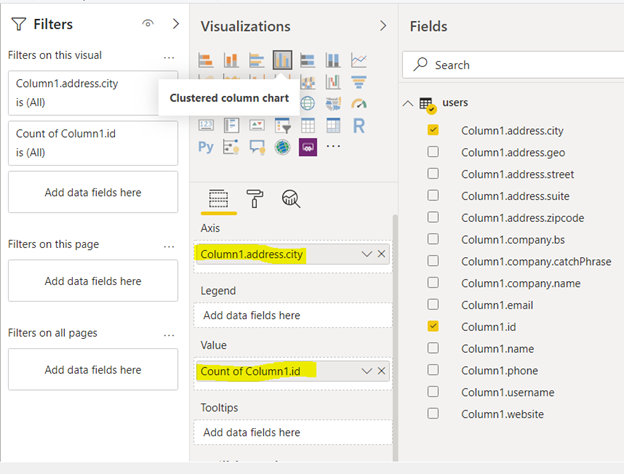Open more visuals ellipsis menu

(x=333, y=146)
